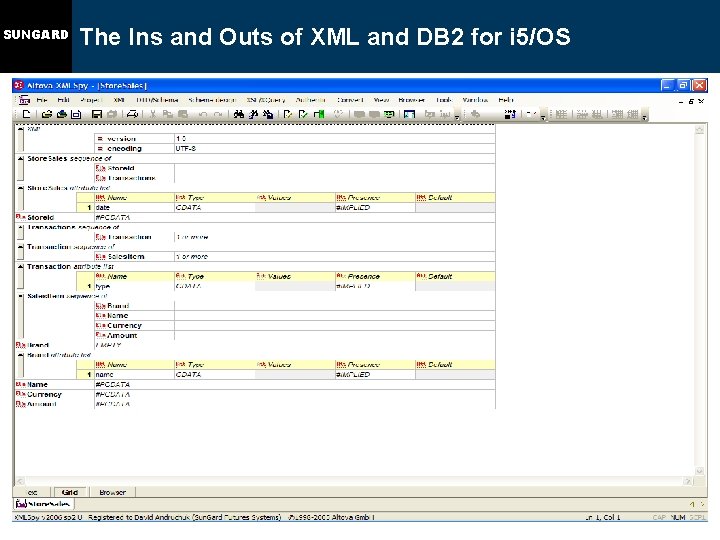
Task: Click the Open file folder icon
Action: pos(46,114)
